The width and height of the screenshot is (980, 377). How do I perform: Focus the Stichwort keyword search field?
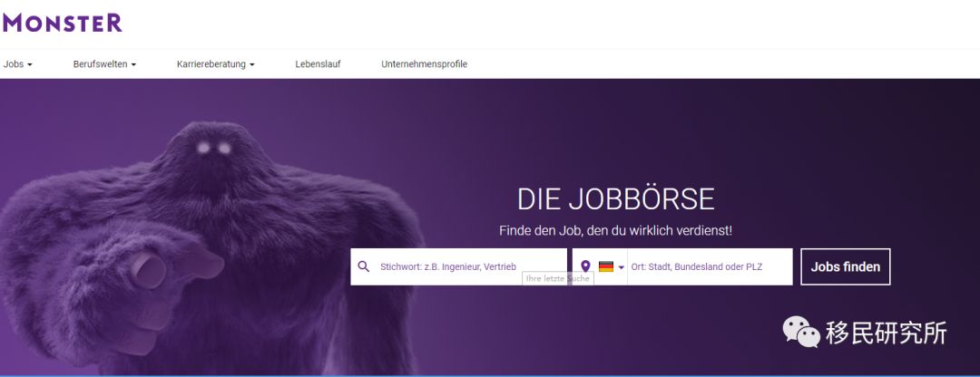(x=459, y=266)
